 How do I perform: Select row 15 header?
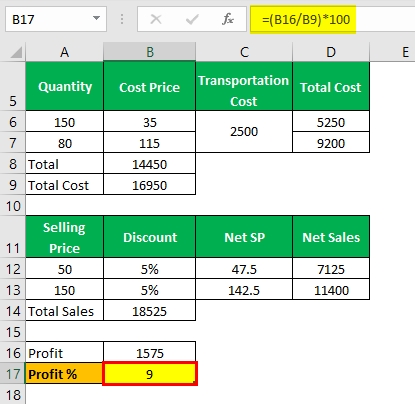click(x=13, y=332)
